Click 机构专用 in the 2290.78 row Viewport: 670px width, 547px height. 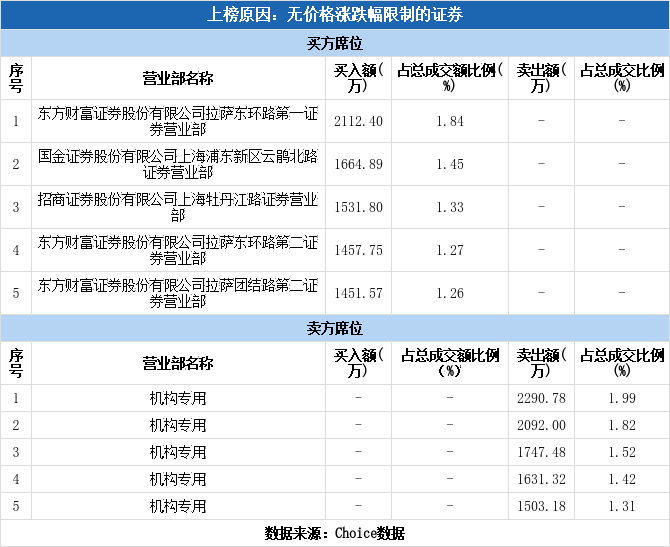point(178,398)
